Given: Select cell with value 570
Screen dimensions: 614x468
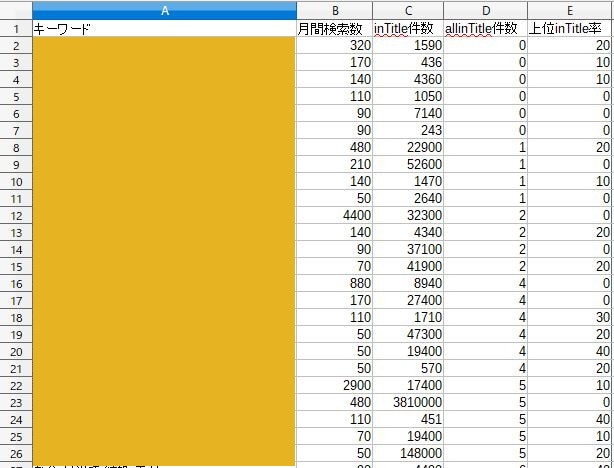Looking at the screenshot, I should (408, 368).
